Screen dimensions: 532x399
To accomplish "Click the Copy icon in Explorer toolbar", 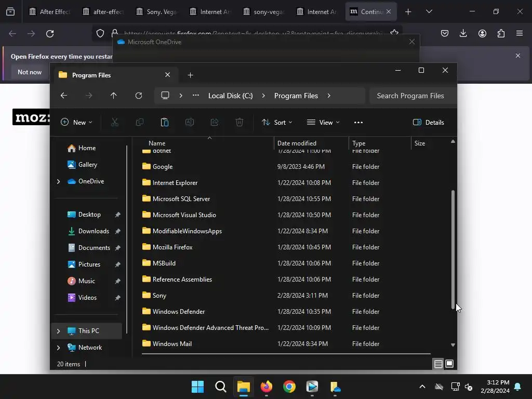I will [x=139, y=123].
